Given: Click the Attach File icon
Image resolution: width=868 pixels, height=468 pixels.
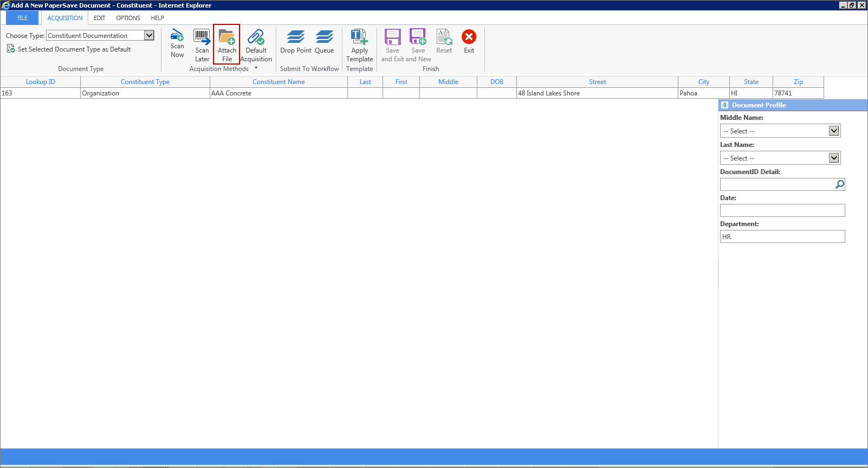Looking at the screenshot, I should click(226, 38).
